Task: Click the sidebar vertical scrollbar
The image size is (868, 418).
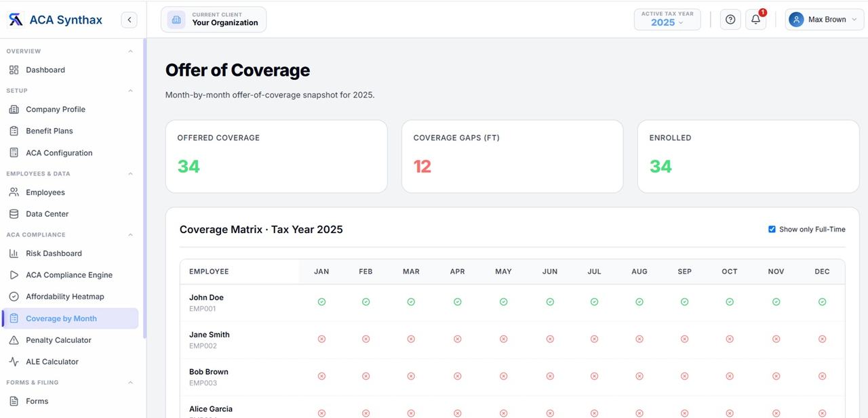Action: pos(144,190)
